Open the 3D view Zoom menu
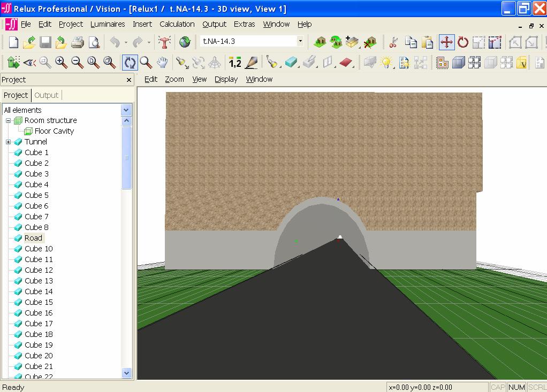 (x=174, y=80)
